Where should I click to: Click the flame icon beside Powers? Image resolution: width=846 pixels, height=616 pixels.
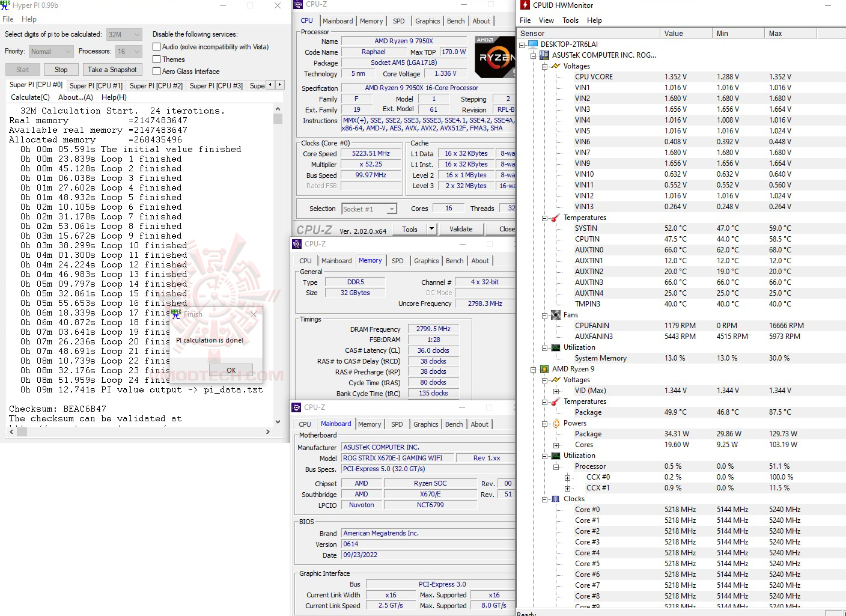pyautogui.click(x=556, y=423)
